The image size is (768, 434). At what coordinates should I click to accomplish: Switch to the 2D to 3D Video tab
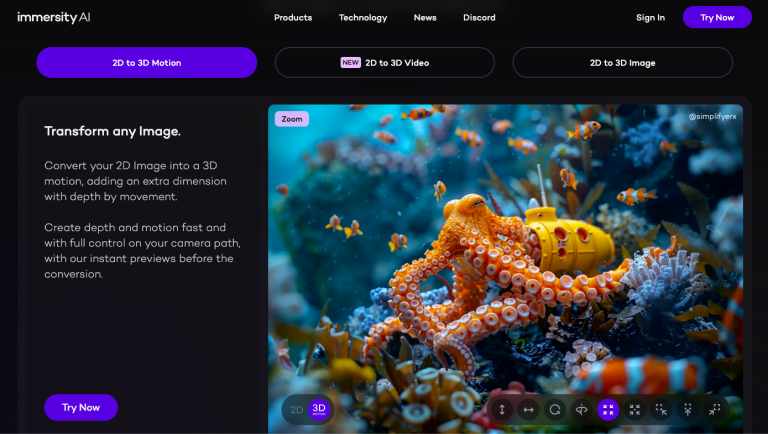[x=384, y=63]
